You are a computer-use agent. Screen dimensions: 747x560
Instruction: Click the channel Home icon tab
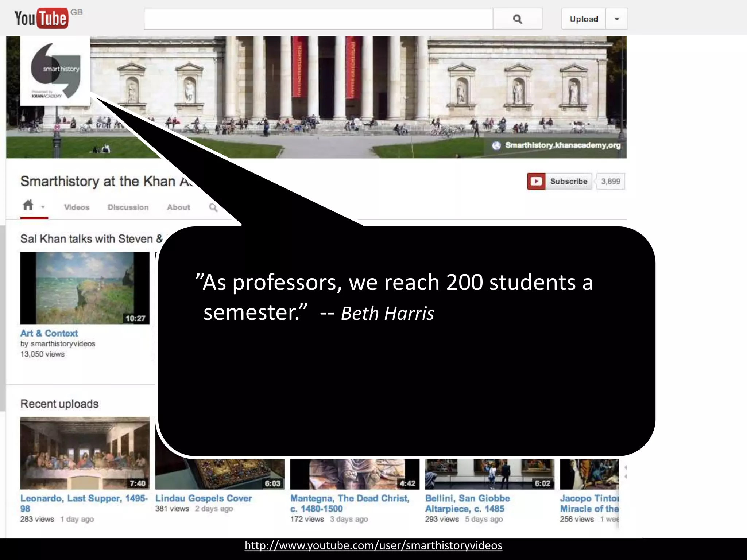[28, 205]
